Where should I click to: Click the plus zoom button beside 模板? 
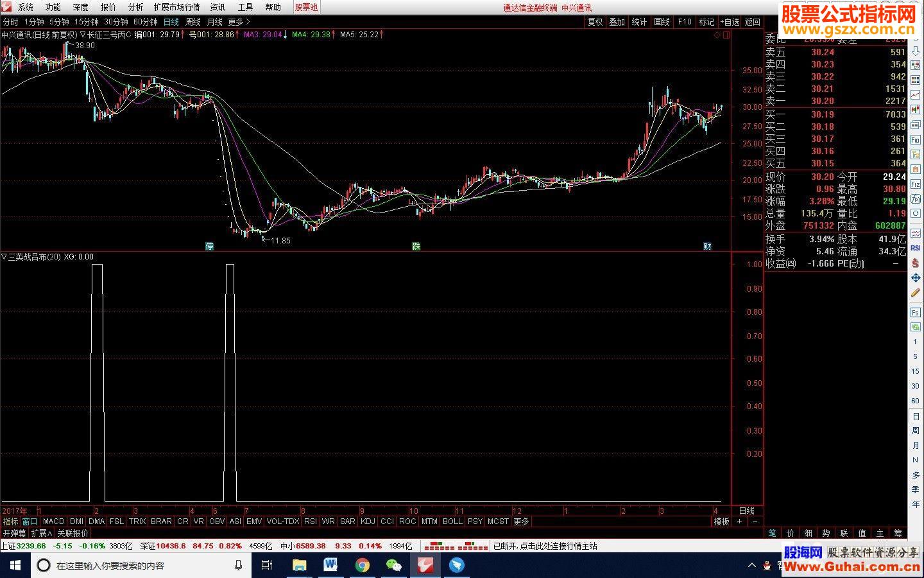pyautogui.click(x=740, y=521)
